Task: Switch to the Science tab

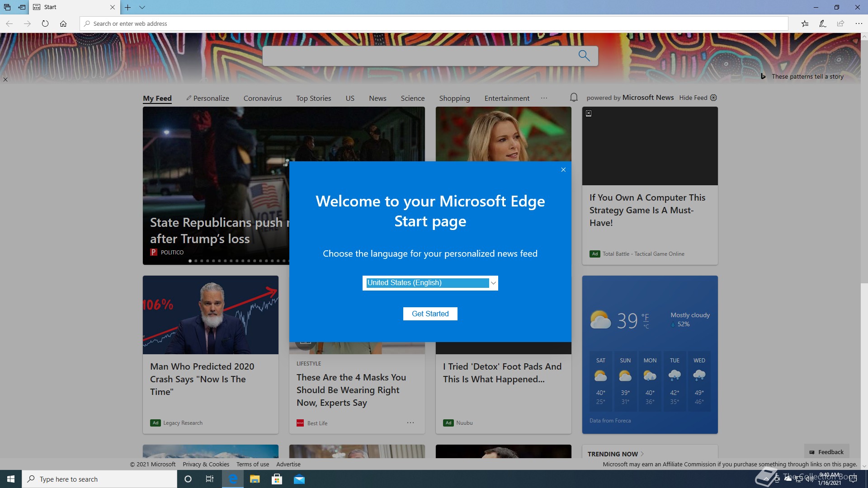Action: [413, 98]
